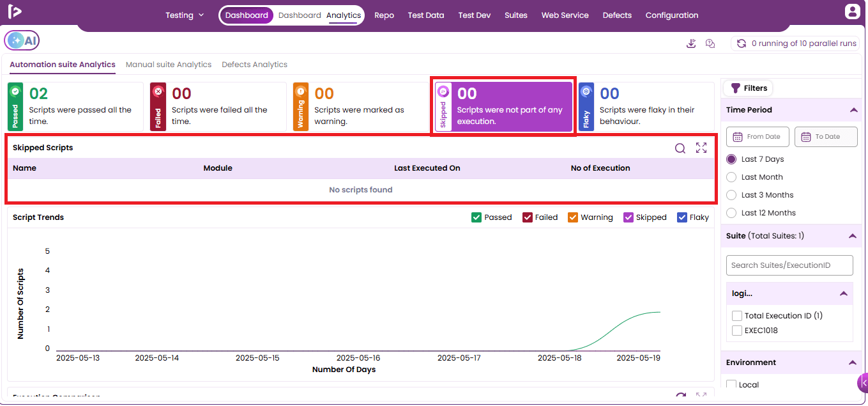Launch the AI assistant button

22,41
